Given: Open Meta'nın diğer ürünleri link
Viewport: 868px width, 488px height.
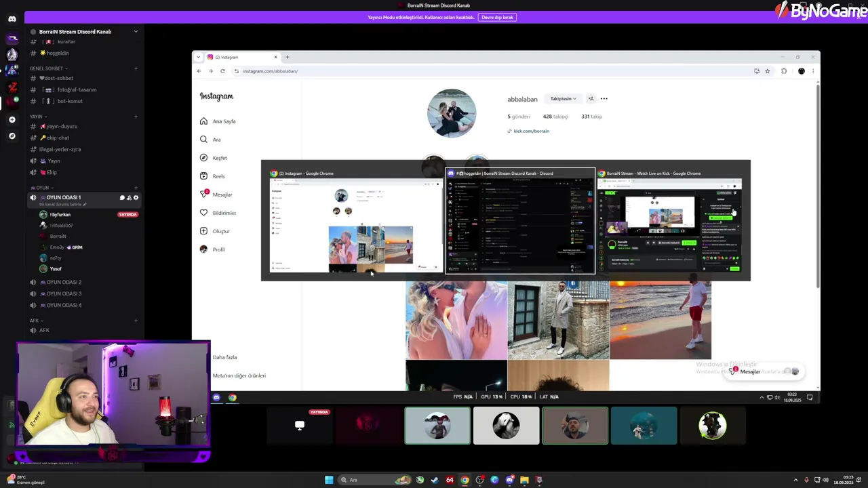Looking at the screenshot, I should [x=239, y=375].
